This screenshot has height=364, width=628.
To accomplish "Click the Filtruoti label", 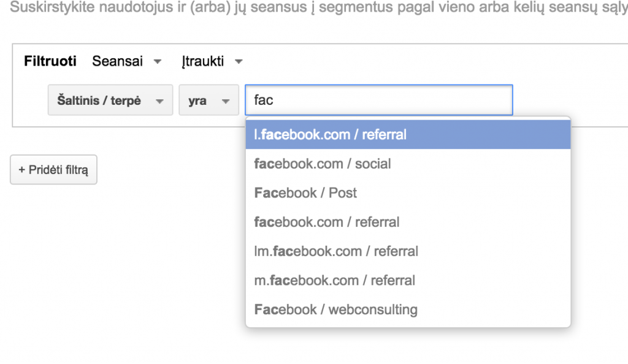I will [x=50, y=61].
